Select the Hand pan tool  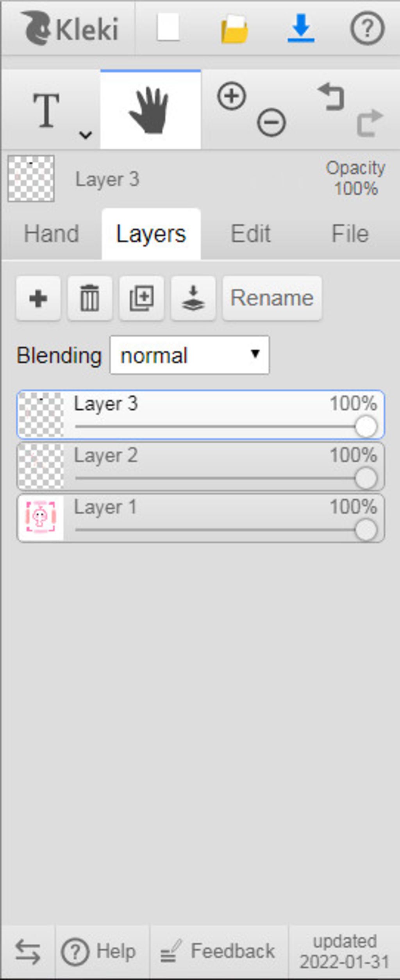click(x=150, y=110)
